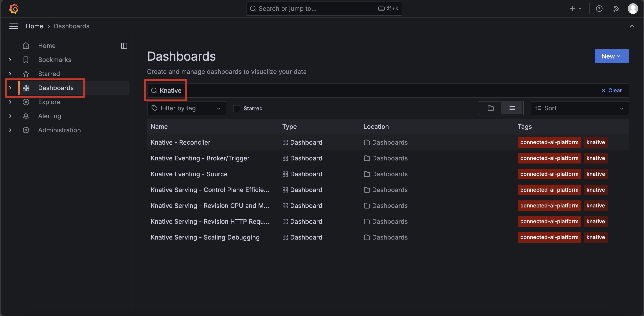Click knative tag on Scaling Debugging row
Image resolution: width=644 pixels, height=316 pixels.
point(595,237)
